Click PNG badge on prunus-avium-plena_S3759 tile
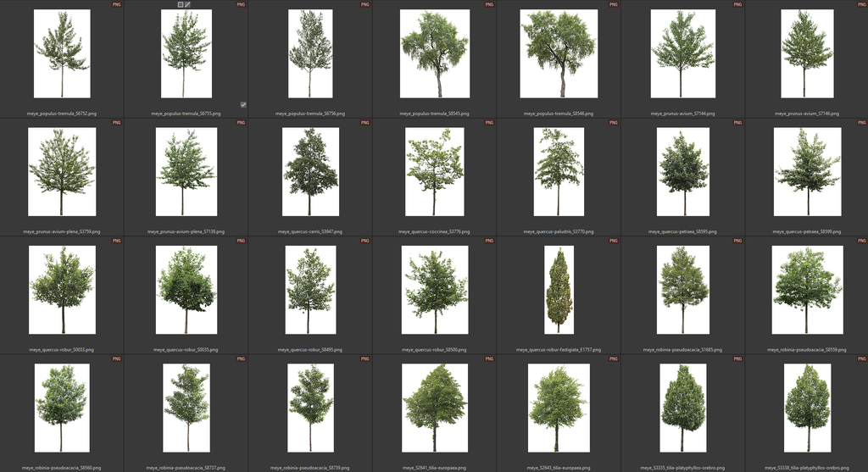The width and height of the screenshot is (868, 472). point(116,123)
